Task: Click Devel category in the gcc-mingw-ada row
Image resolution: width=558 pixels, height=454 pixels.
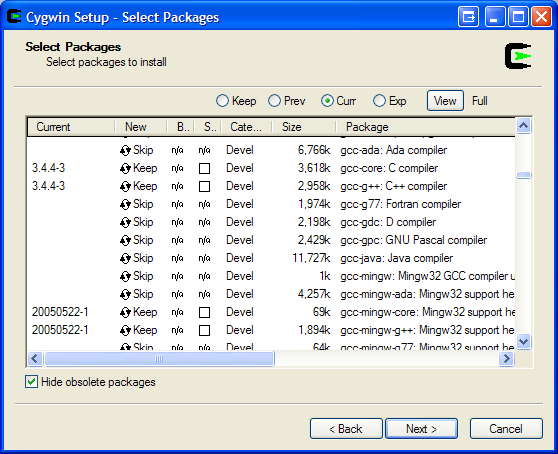Action: 240,294
